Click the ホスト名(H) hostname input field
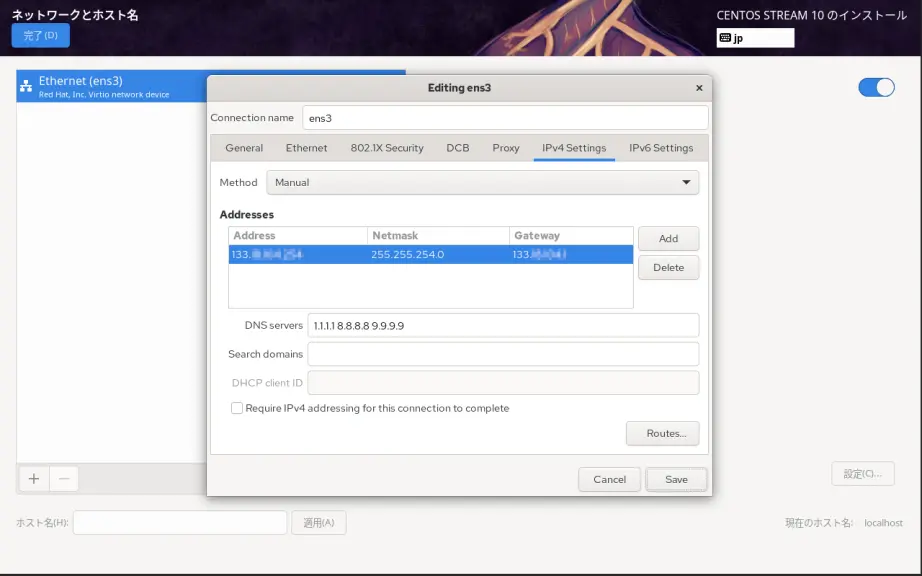Image resolution: width=922 pixels, height=576 pixels. point(180,523)
